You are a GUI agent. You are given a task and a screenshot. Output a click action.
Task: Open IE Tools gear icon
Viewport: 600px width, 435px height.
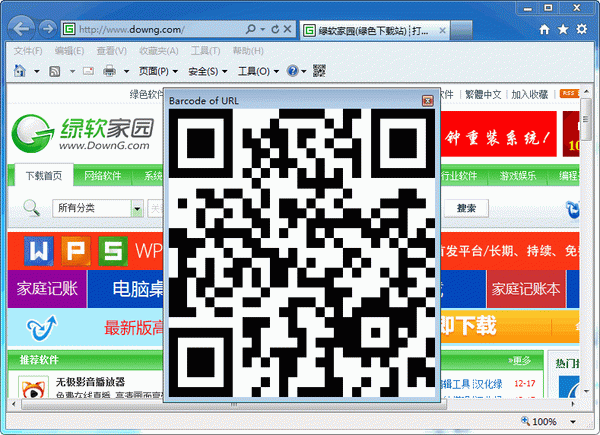[x=582, y=29]
